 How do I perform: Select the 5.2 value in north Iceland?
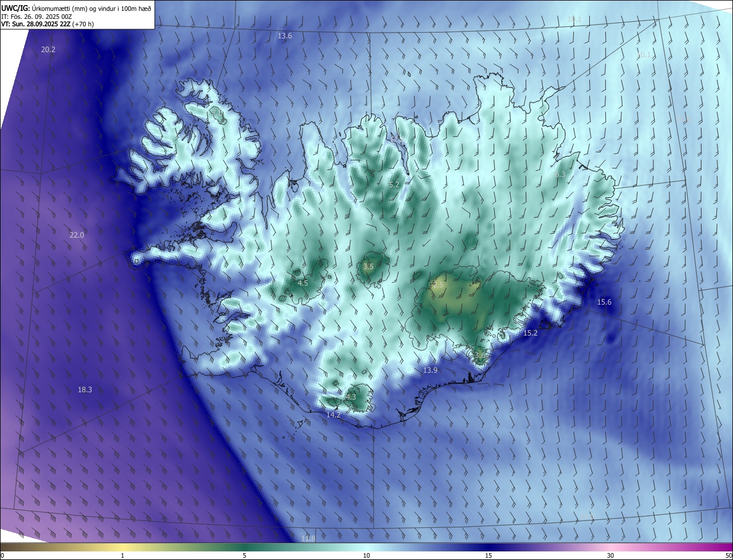[394, 185]
